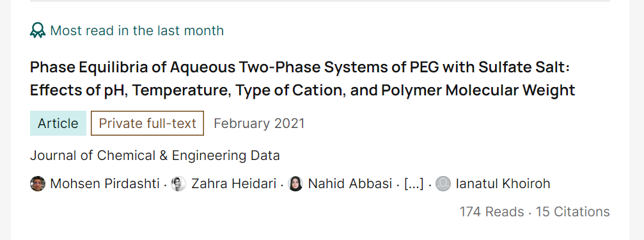Click the award ribbon icon
Image resolution: width=644 pixels, height=240 pixels.
(x=38, y=31)
